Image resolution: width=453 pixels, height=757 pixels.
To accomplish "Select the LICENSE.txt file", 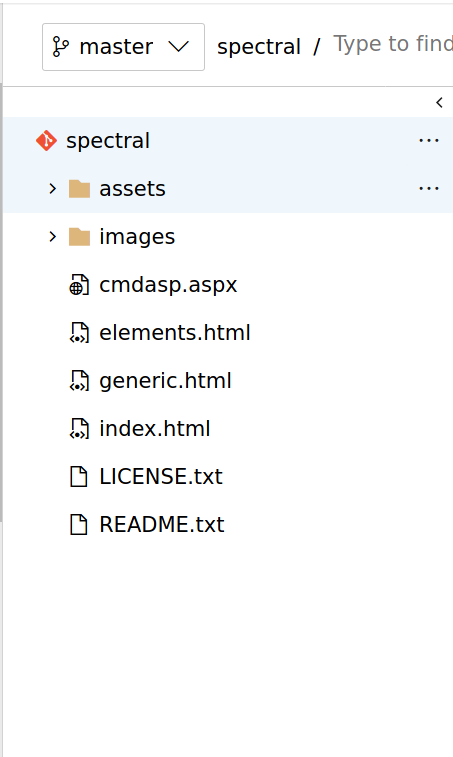I will click(x=161, y=477).
